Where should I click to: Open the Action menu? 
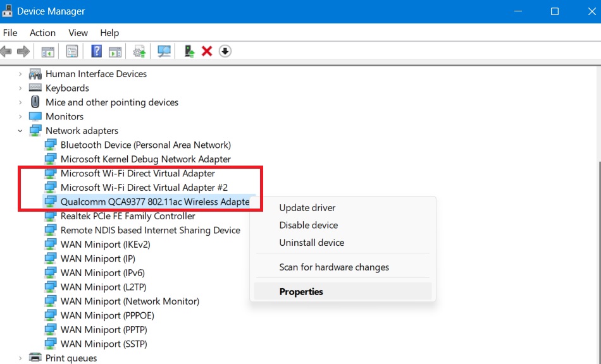(42, 33)
